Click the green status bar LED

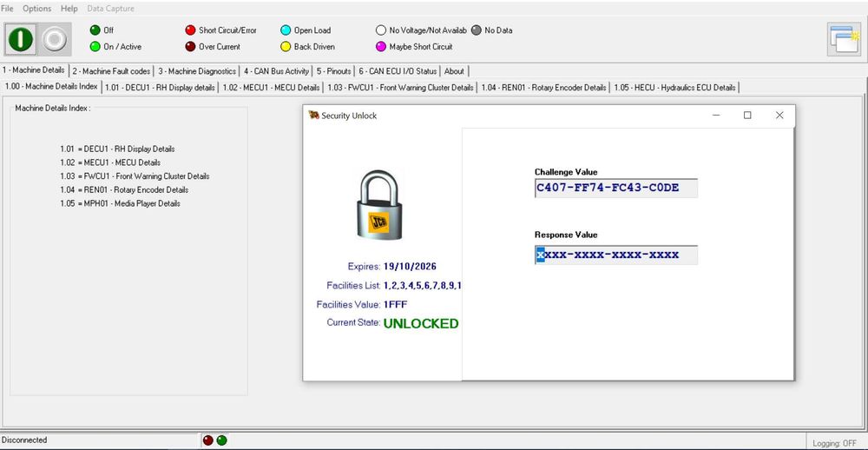pyautogui.click(x=221, y=440)
